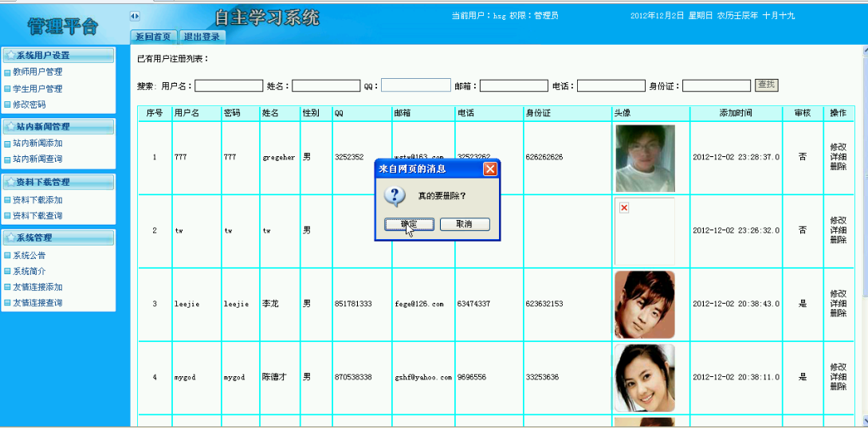
Task: Open 资料下载查询 in sidebar
Action: point(37,215)
